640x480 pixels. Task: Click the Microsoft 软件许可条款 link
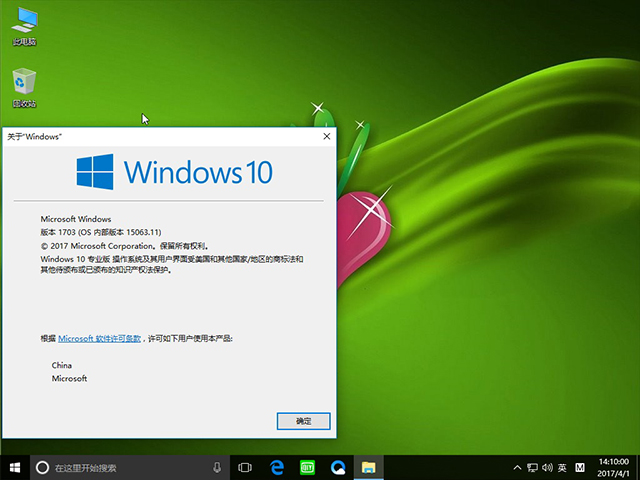click(101, 339)
